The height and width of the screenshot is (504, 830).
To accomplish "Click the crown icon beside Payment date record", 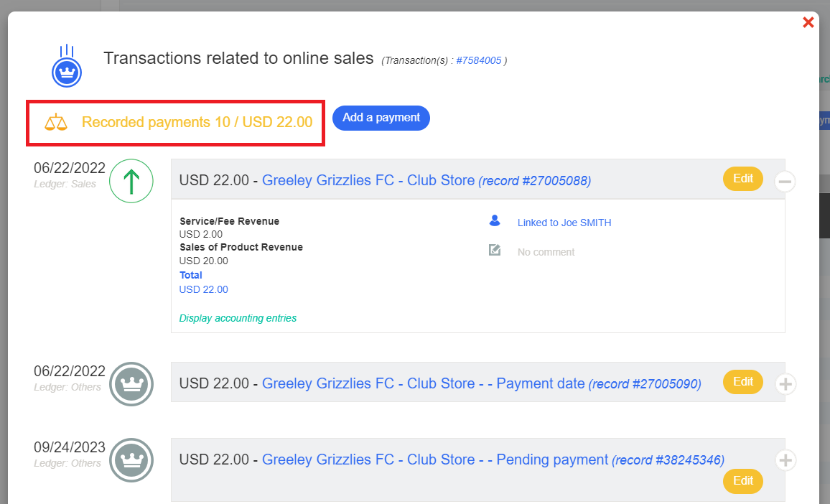I will (x=131, y=384).
